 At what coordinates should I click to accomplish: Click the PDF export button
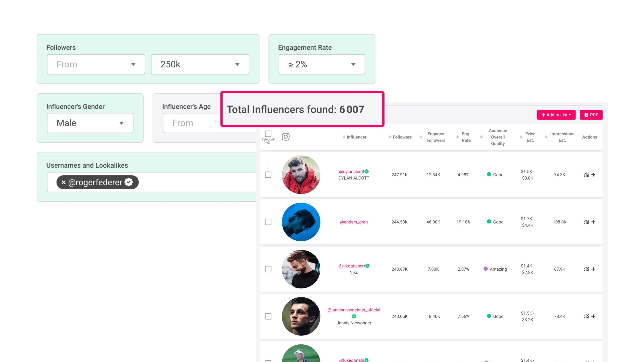pyautogui.click(x=591, y=115)
